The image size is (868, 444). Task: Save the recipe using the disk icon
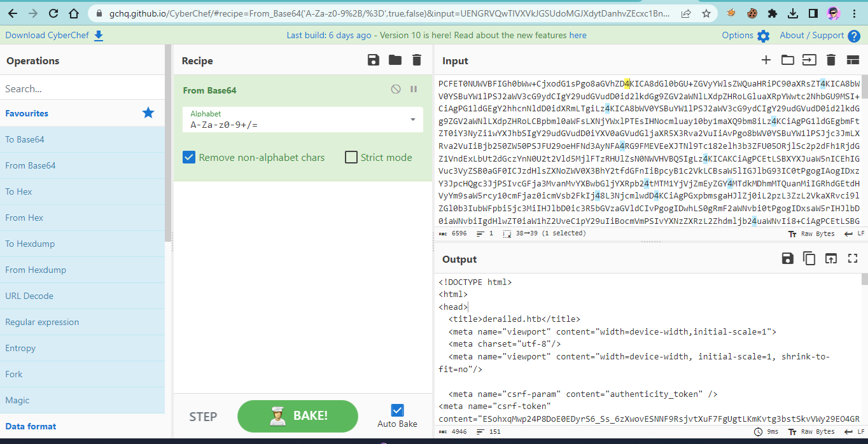(374, 60)
